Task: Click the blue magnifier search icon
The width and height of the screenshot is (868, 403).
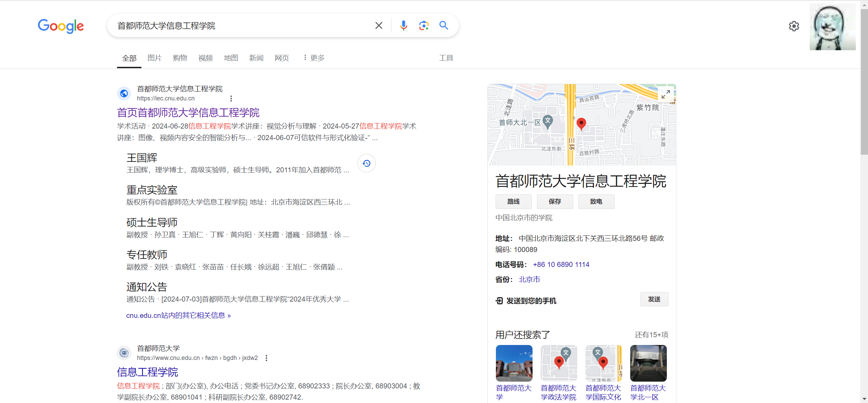Action: [x=444, y=25]
